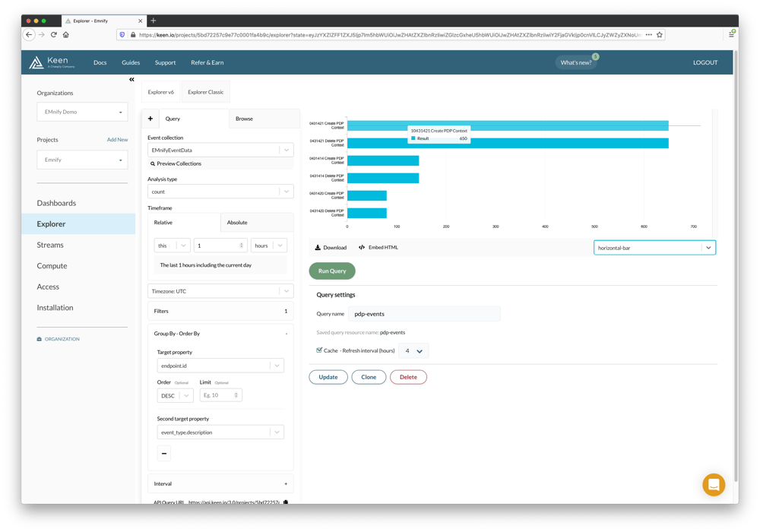
Task: Select the Browse tab
Action: pos(264,119)
